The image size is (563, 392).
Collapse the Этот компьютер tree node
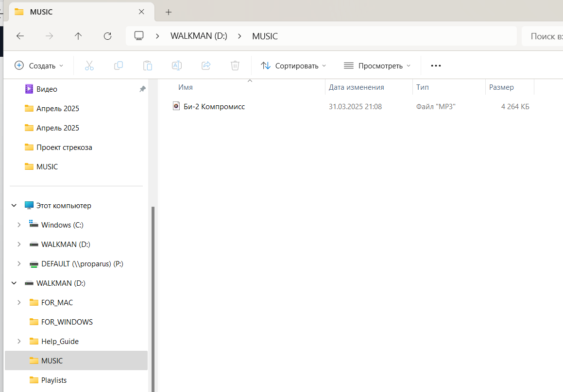point(14,206)
